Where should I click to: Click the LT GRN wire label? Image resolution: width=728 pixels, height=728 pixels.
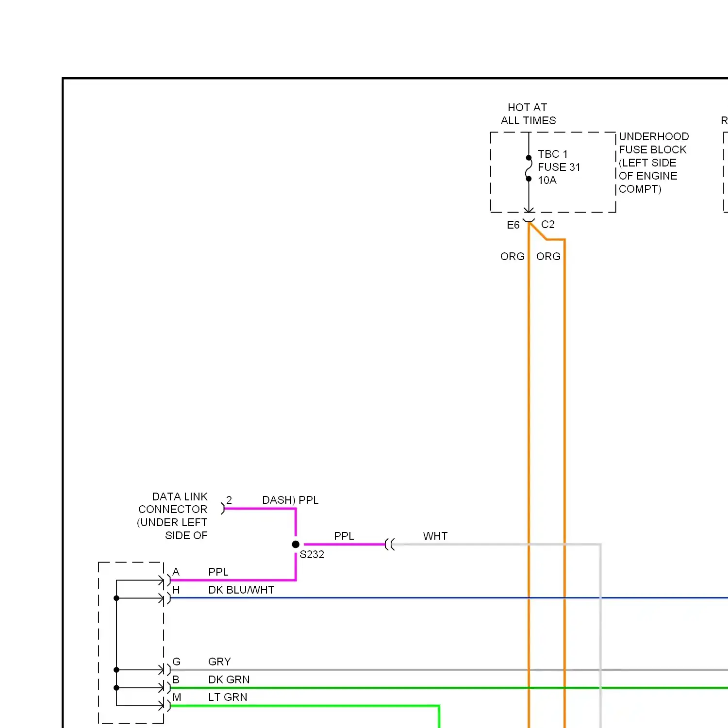click(228, 697)
